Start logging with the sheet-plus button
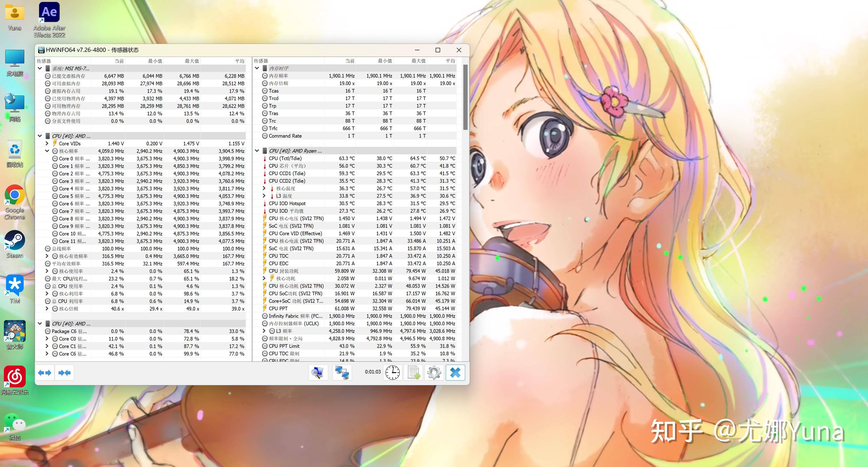 414,373
